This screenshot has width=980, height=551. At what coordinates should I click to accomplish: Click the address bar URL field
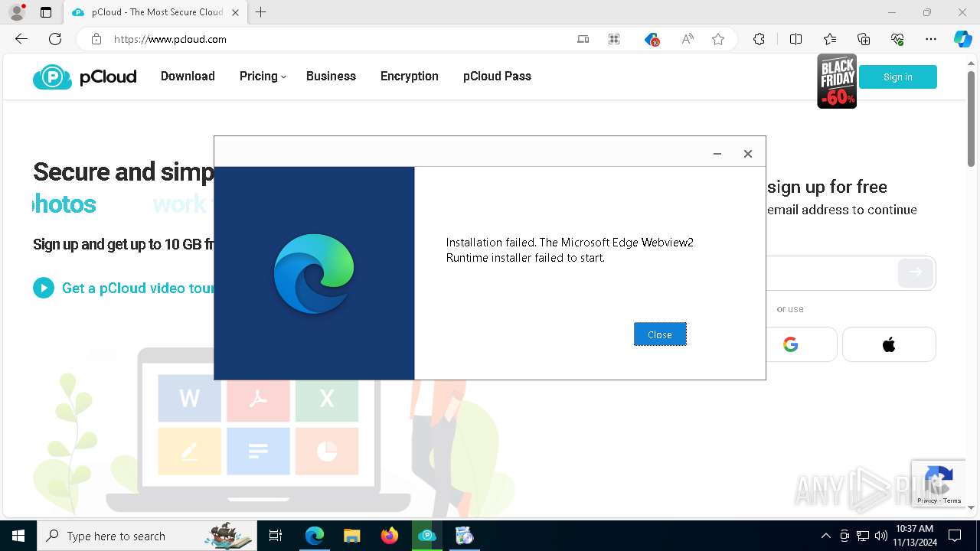tap(337, 39)
